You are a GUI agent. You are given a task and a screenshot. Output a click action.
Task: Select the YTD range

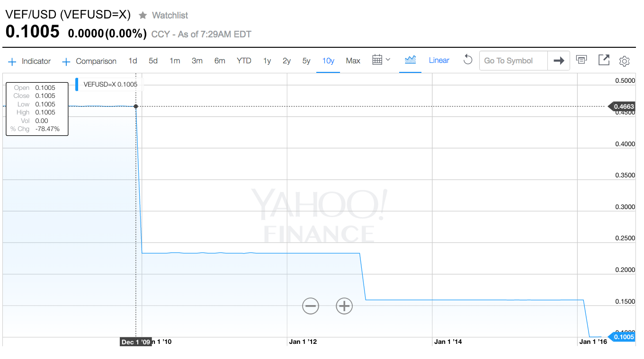pos(244,61)
